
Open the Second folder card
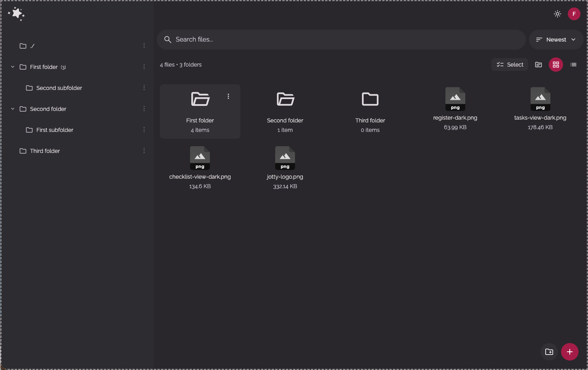click(x=285, y=111)
